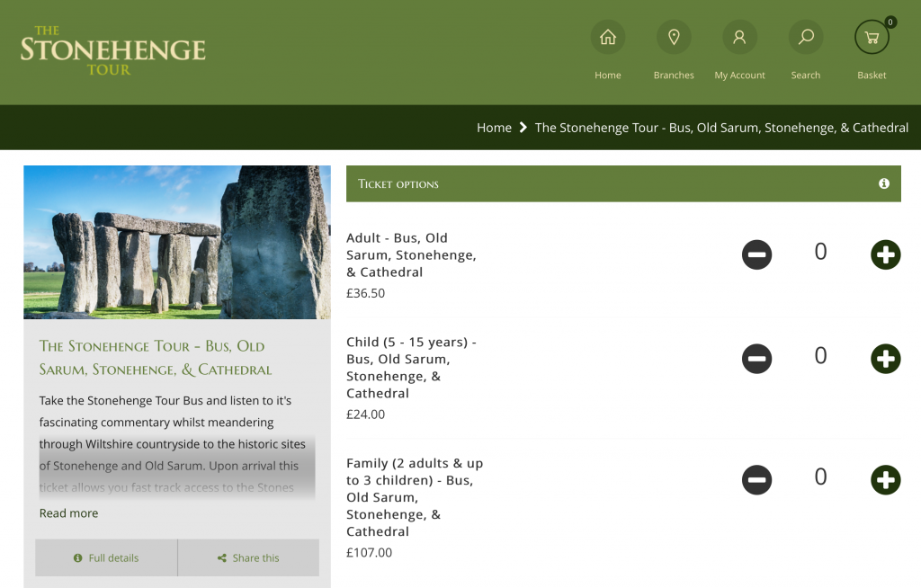This screenshot has height=588, width=921.
Task: Increase Family ticket count with plus
Action: click(x=885, y=479)
